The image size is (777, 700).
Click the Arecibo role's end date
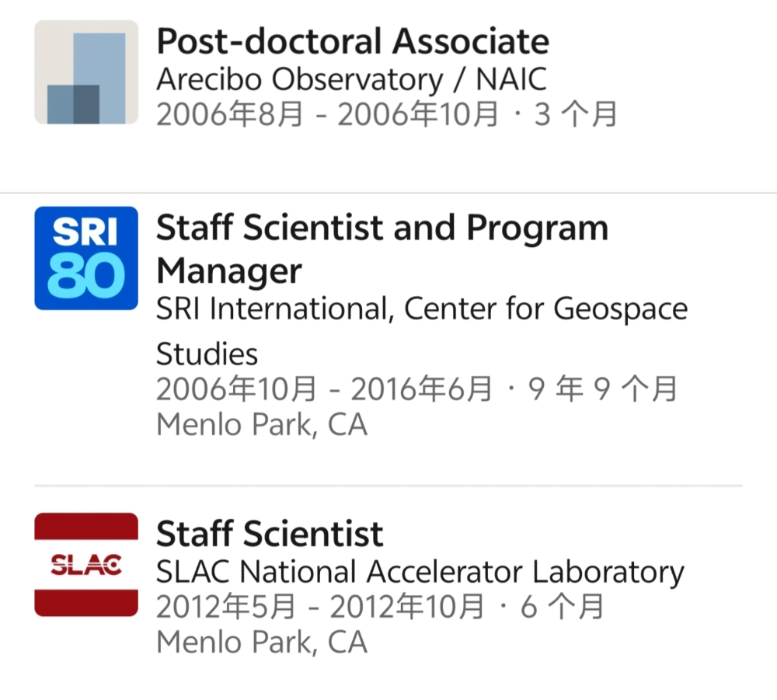coord(418,114)
